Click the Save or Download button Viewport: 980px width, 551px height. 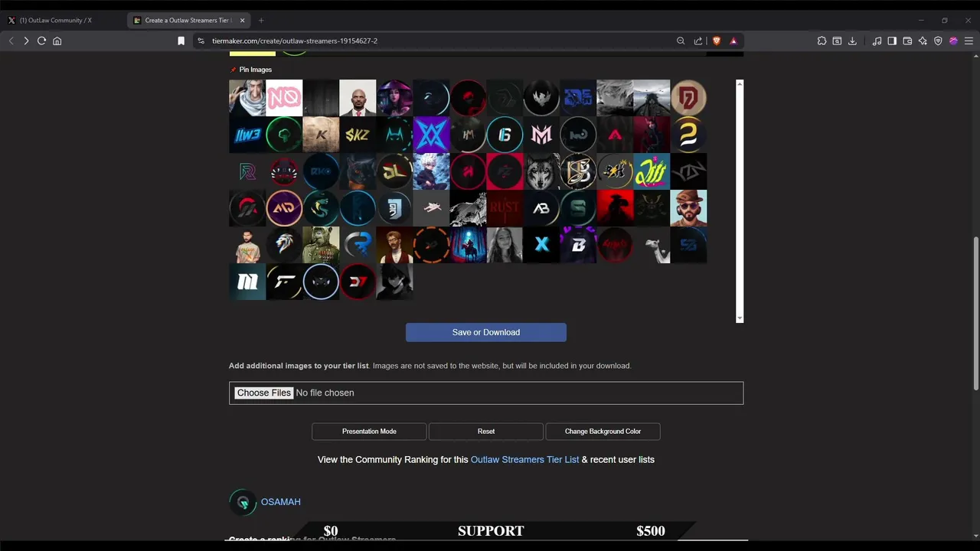pos(486,332)
